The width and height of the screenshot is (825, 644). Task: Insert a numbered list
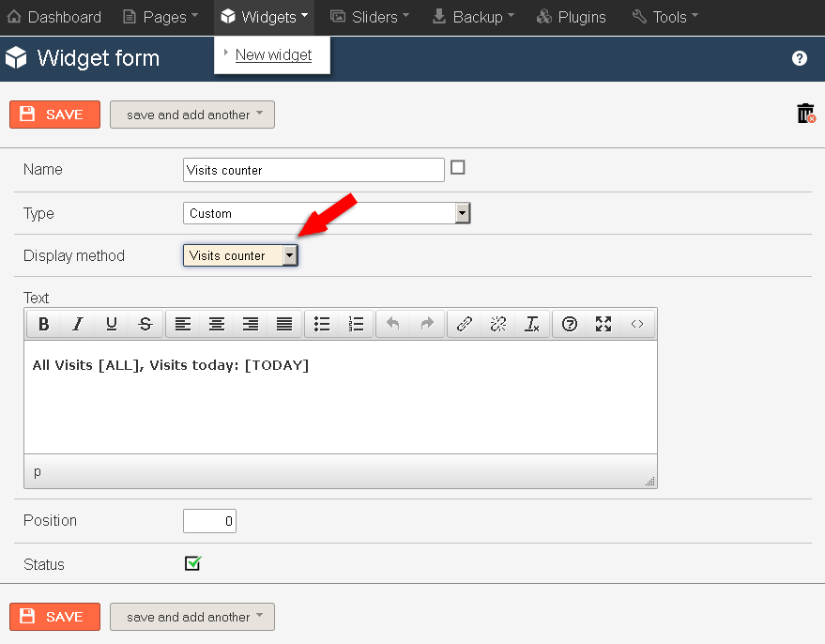tap(356, 324)
